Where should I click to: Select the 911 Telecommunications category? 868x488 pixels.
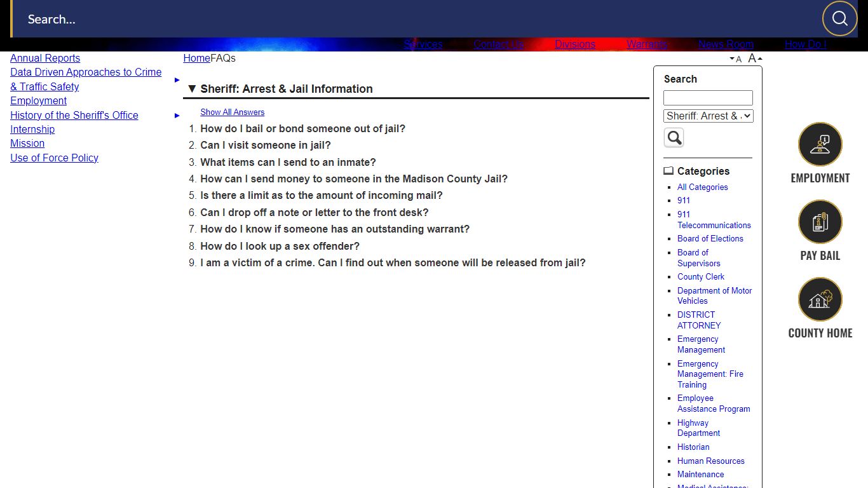(x=714, y=220)
